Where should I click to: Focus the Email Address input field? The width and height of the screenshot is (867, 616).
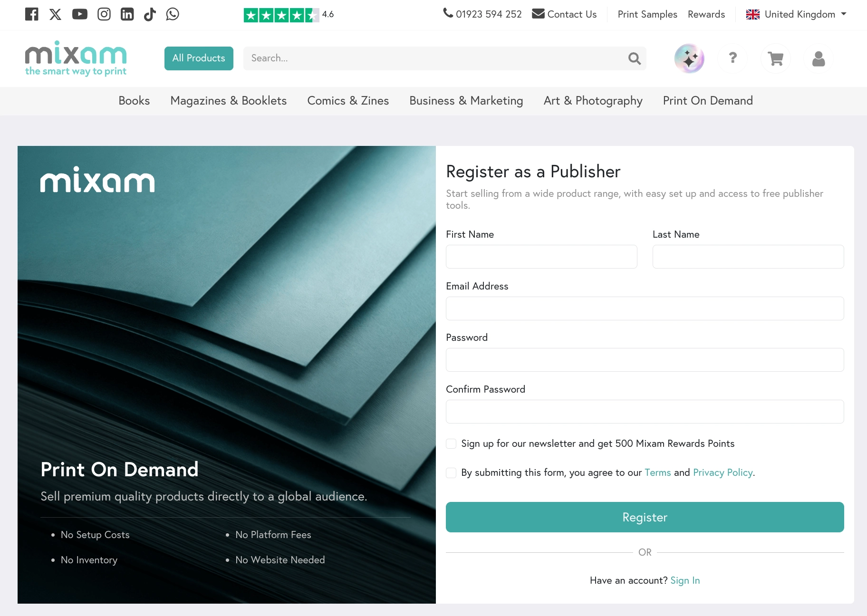point(645,308)
